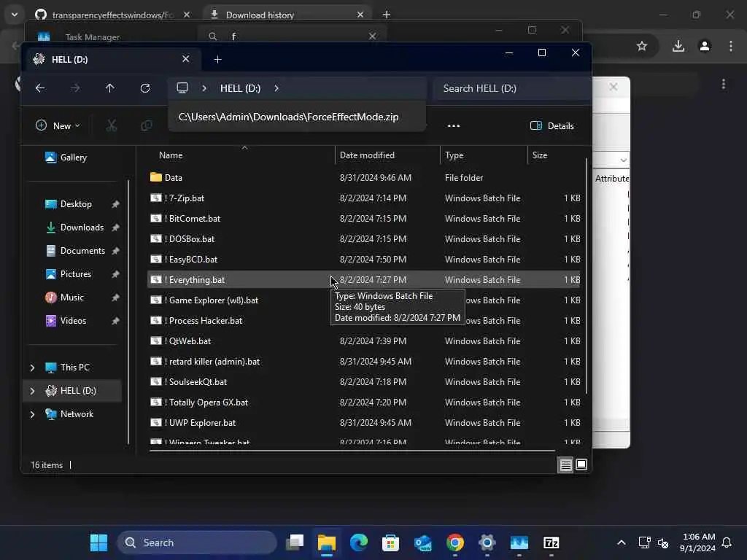Screen dimensions: 747x560
Task: Select the Data folder
Action: 363,178
